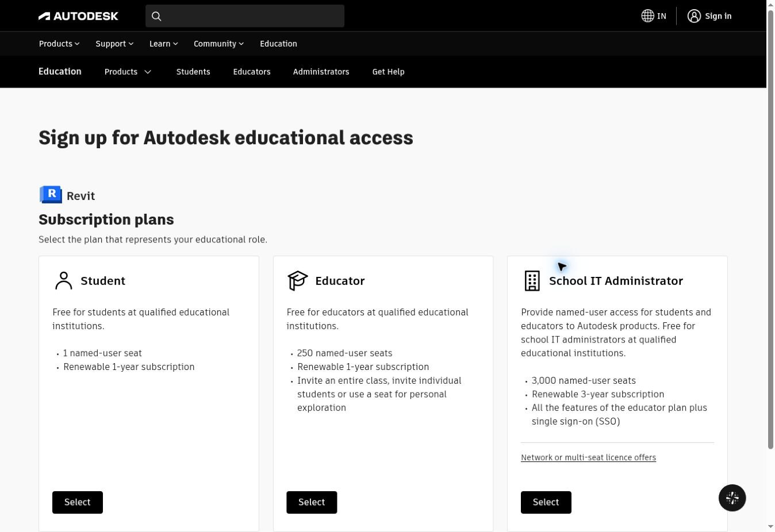
Task: Go to the Students tab
Action: click(x=193, y=72)
